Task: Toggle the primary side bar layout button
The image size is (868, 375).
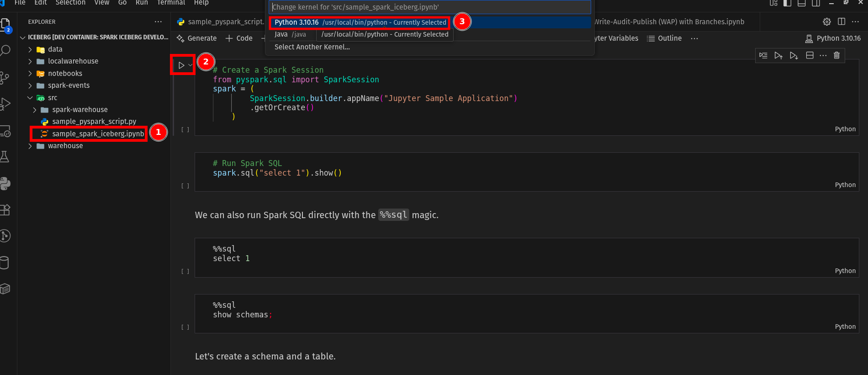Action: pos(787,3)
